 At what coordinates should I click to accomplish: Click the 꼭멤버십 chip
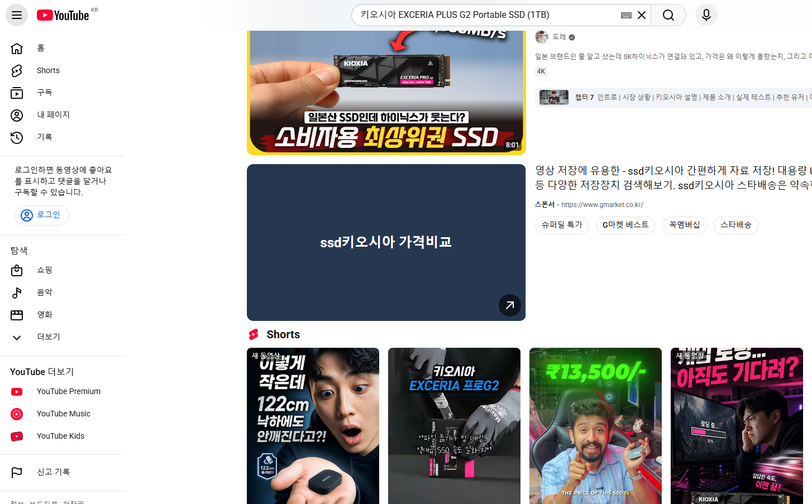[685, 225]
